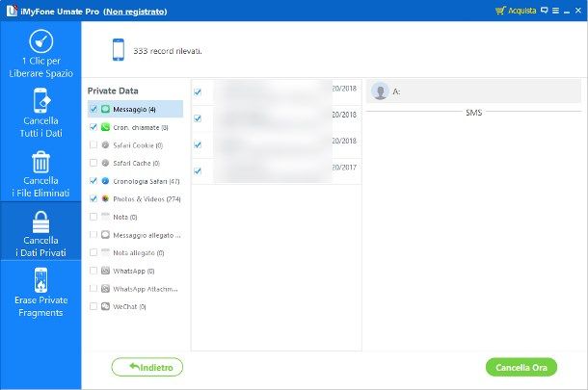Click the Cron. chiamate phone icon

pos(105,127)
